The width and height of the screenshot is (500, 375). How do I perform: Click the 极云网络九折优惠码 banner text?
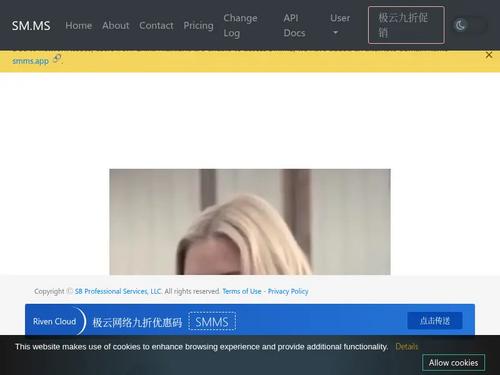pyautogui.click(x=137, y=322)
